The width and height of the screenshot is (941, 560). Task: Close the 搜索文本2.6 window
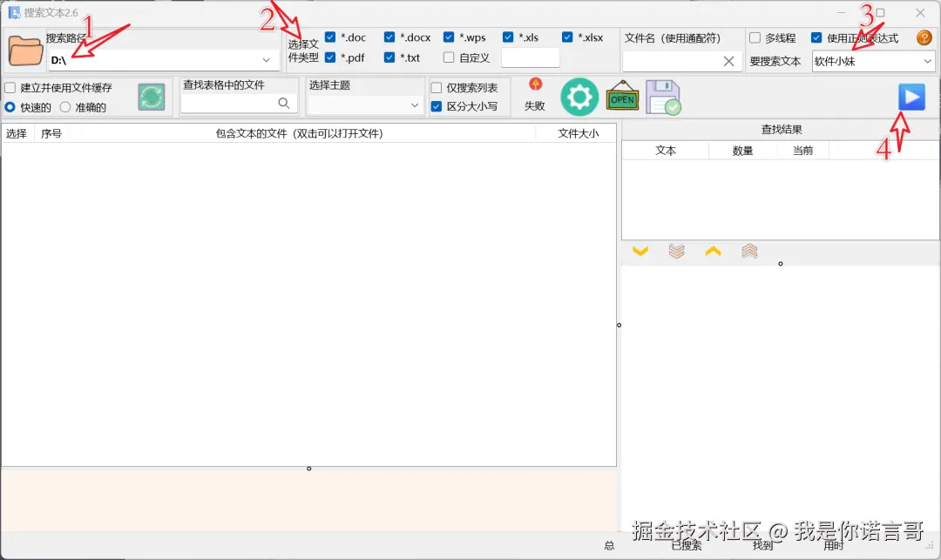coord(920,12)
